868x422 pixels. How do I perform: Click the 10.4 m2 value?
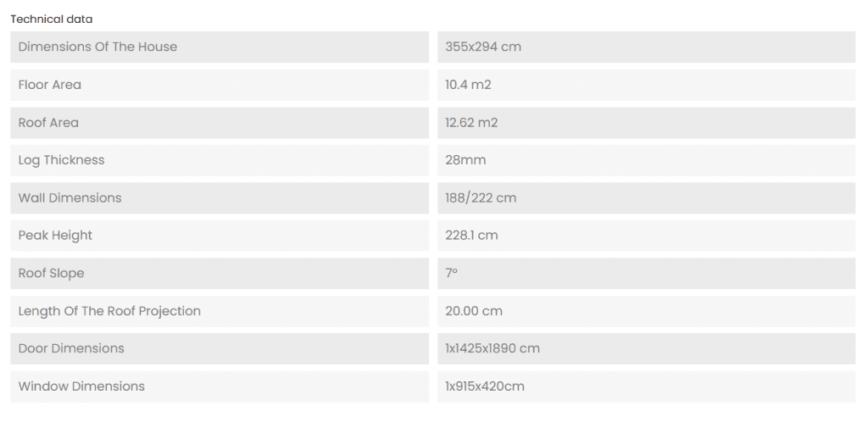click(468, 85)
